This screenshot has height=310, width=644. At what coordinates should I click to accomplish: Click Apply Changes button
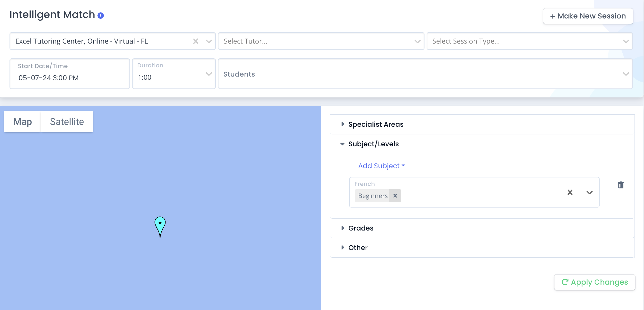(x=595, y=282)
